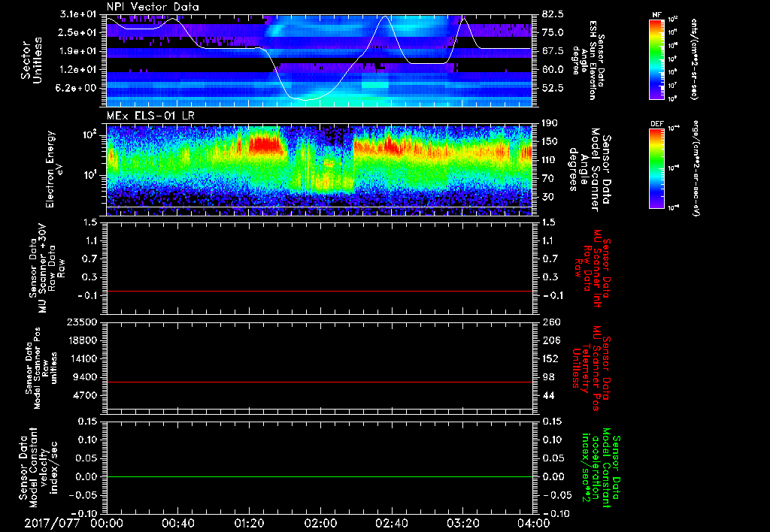Click the NF color scale bar
The height and width of the screenshot is (532, 770).
pyautogui.click(x=656, y=59)
